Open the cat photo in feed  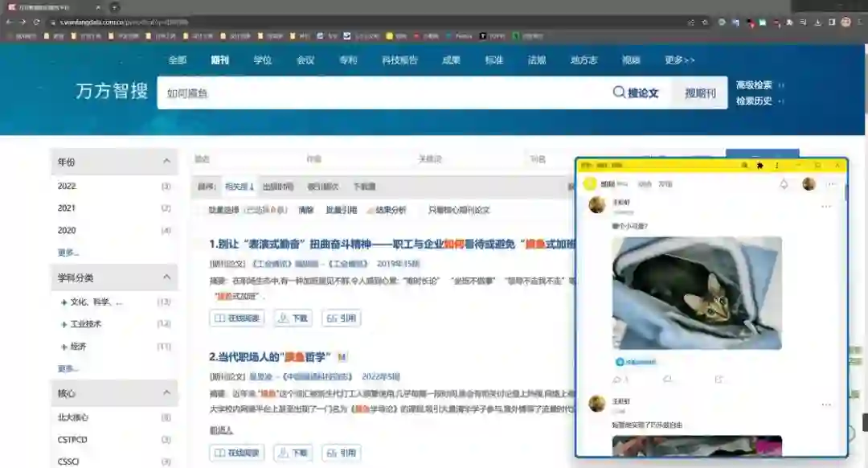[x=696, y=293]
